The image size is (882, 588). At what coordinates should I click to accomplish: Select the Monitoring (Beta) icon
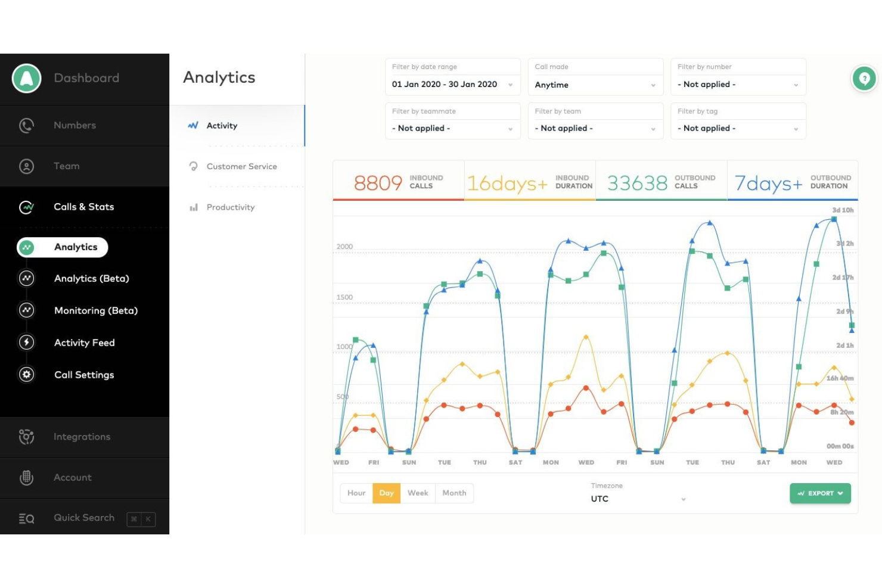click(x=26, y=310)
